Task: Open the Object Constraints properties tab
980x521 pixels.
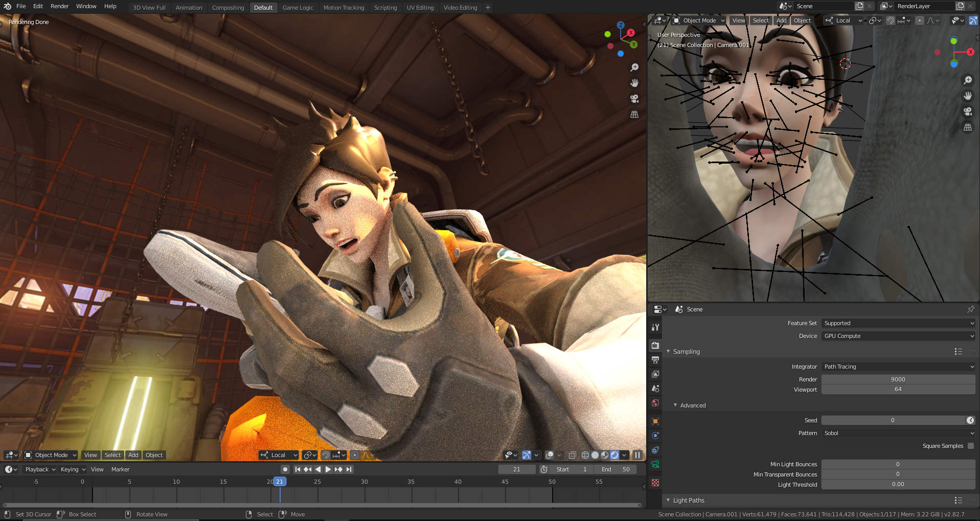Action: [655, 450]
